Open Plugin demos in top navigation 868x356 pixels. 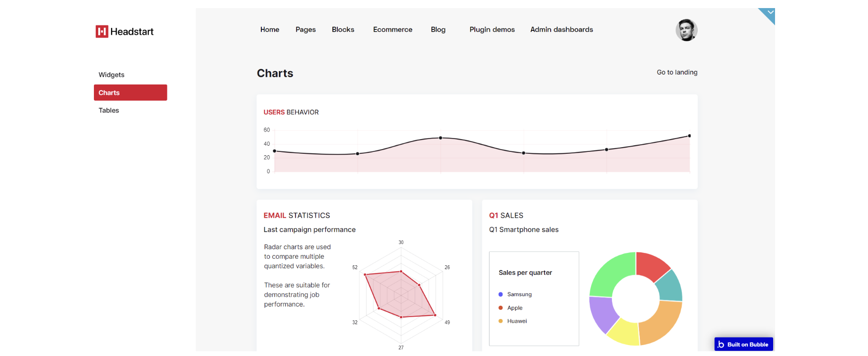pyautogui.click(x=492, y=29)
